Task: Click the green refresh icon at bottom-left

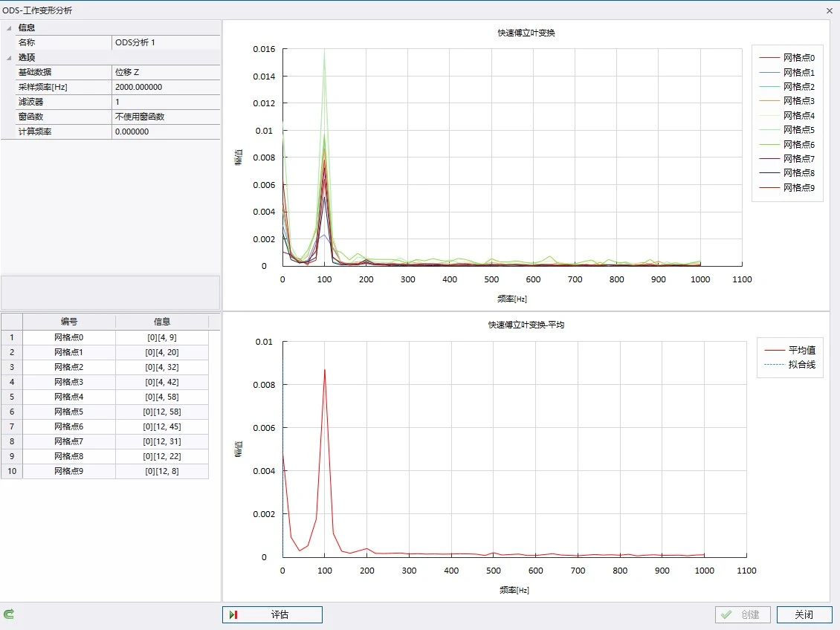Action: coord(9,614)
